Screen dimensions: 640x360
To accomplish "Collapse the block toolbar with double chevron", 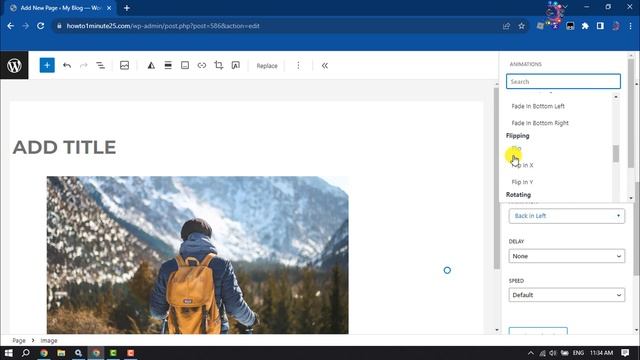I will (324, 65).
